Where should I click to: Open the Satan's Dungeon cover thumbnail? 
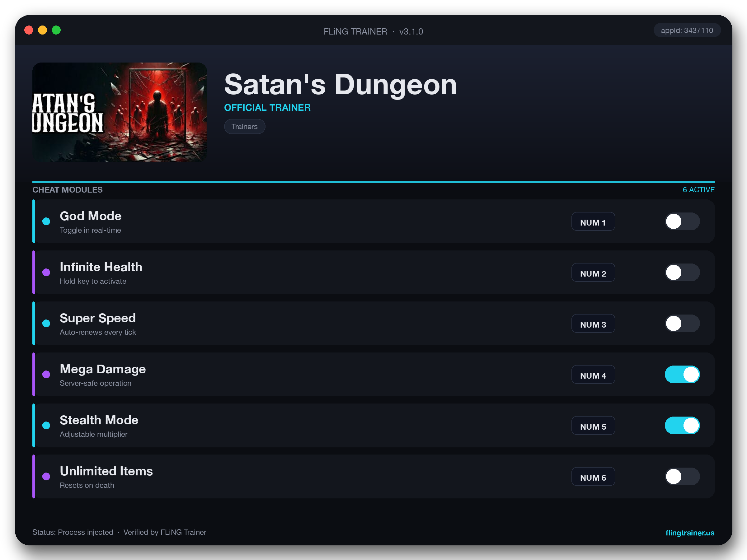click(120, 112)
